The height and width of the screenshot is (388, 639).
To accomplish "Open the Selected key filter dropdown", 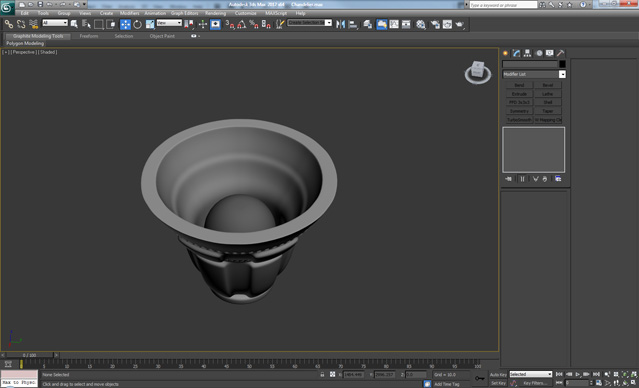I will (x=531, y=374).
